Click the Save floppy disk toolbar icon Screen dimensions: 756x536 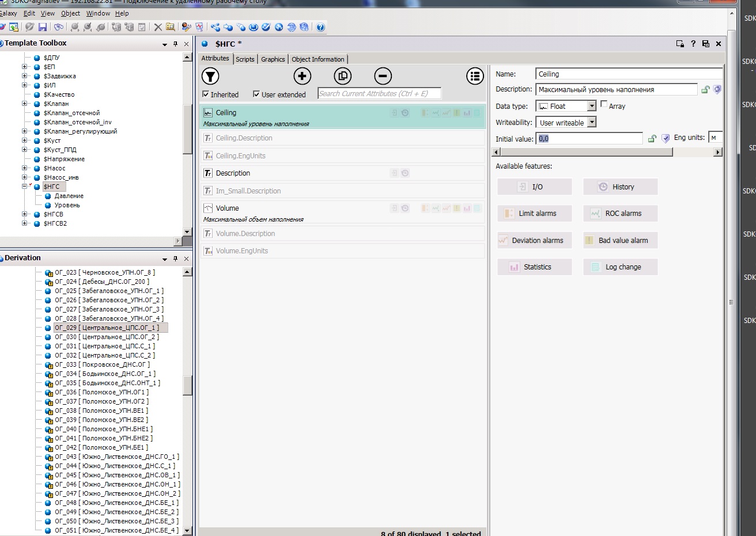pyautogui.click(x=43, y=27)
